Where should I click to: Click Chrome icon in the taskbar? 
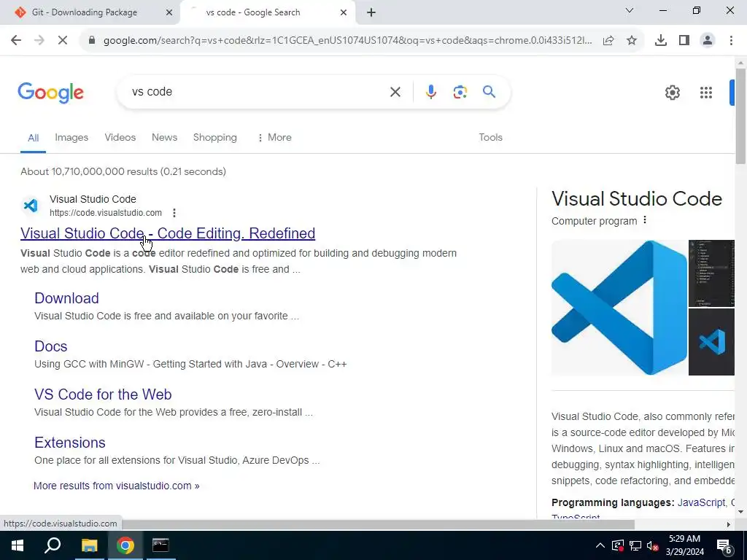point(125,545)
